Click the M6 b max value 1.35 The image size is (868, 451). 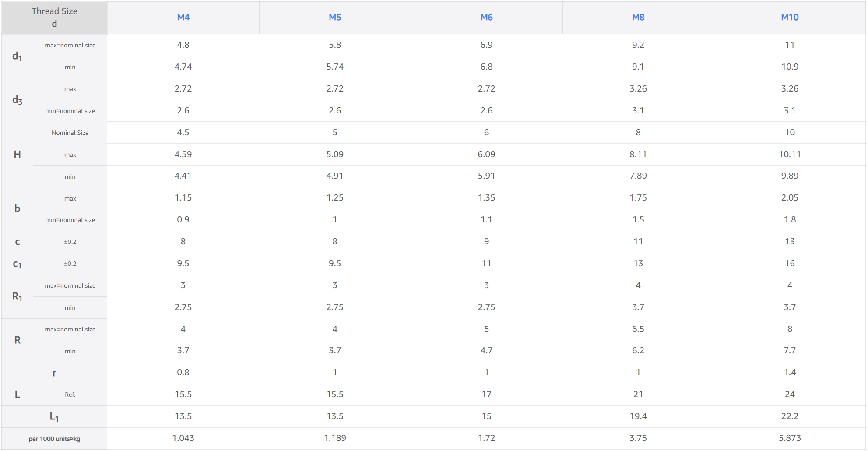tap(486, 198)
